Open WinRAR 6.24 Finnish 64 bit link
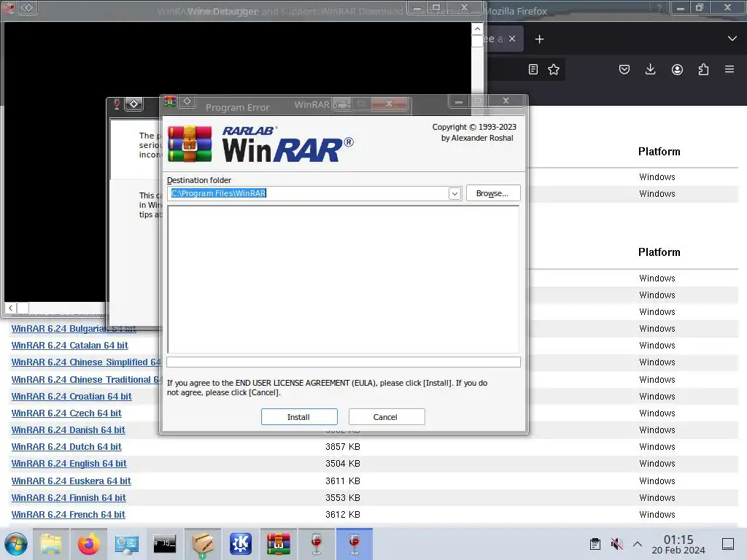Image resolution: width=747 pixels, height=560 pixels. [69, 497]
